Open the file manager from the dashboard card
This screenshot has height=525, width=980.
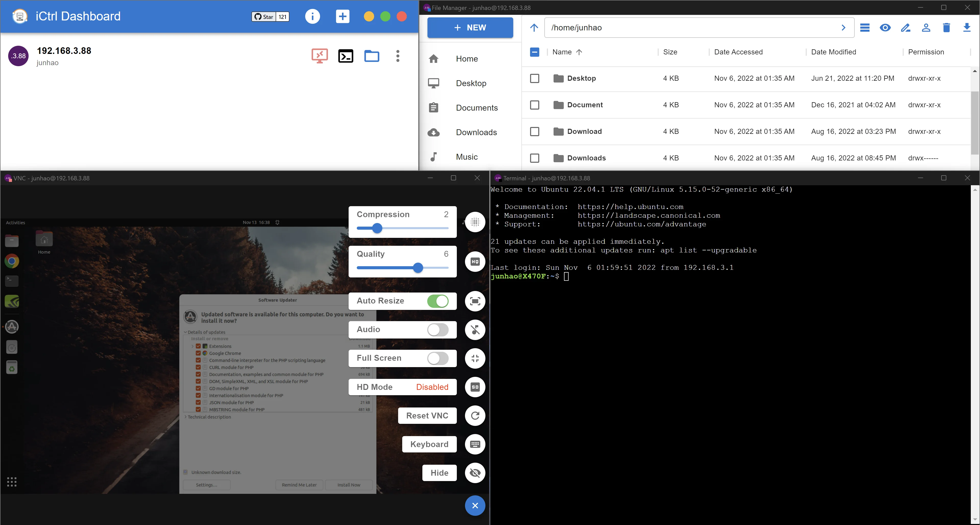click(x=372, y=56)
